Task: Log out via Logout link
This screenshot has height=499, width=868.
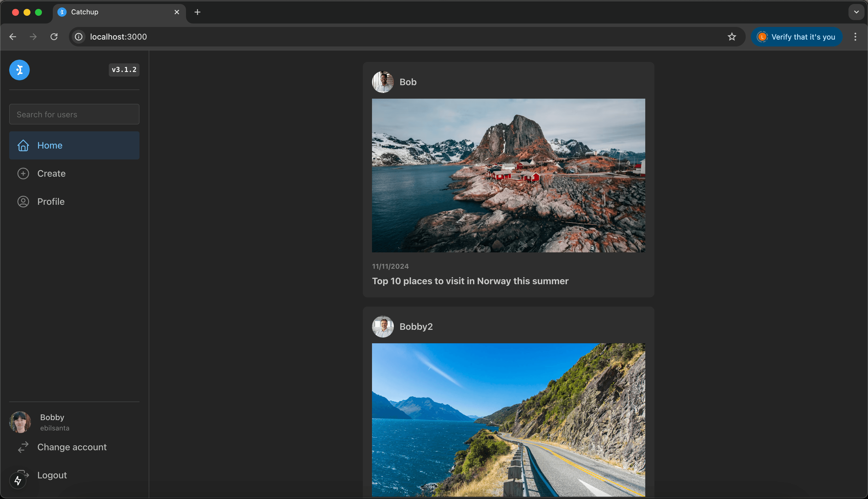Action: click(52, 475)
